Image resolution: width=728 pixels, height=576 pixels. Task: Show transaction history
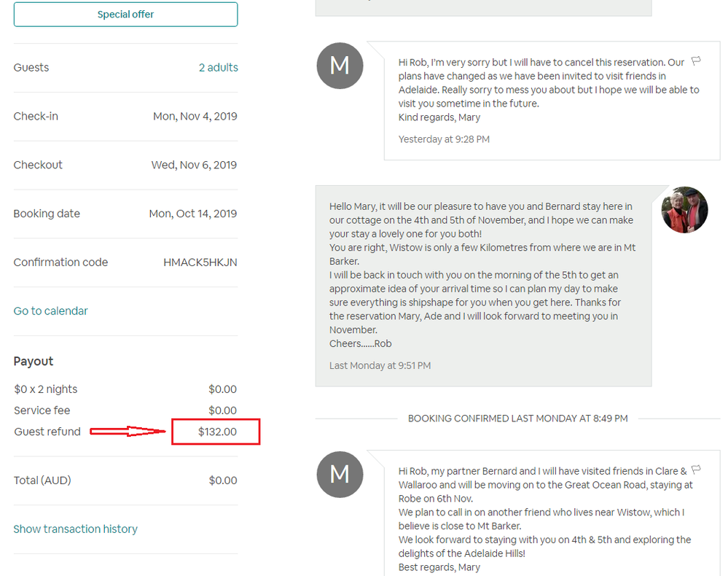[x=75, y=529]
